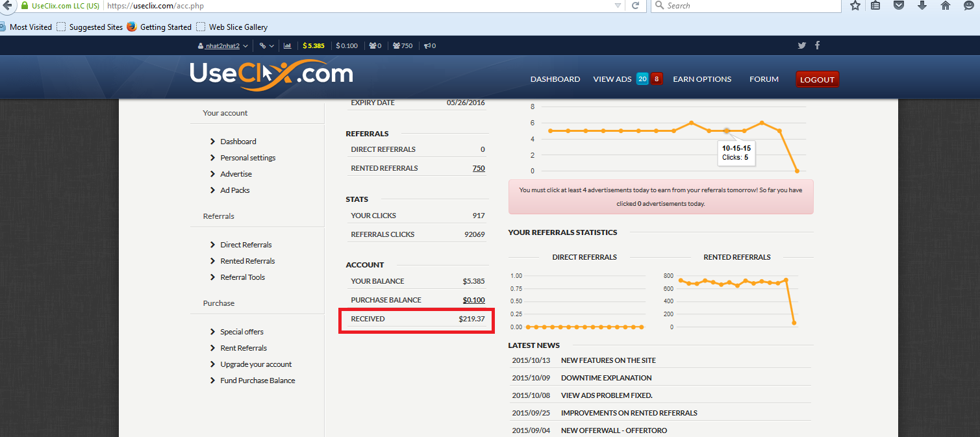The height and width of the screenshot is (437, 980).
Task: Open the Web Slice Gallery bookmark
Action: [232, 27]
